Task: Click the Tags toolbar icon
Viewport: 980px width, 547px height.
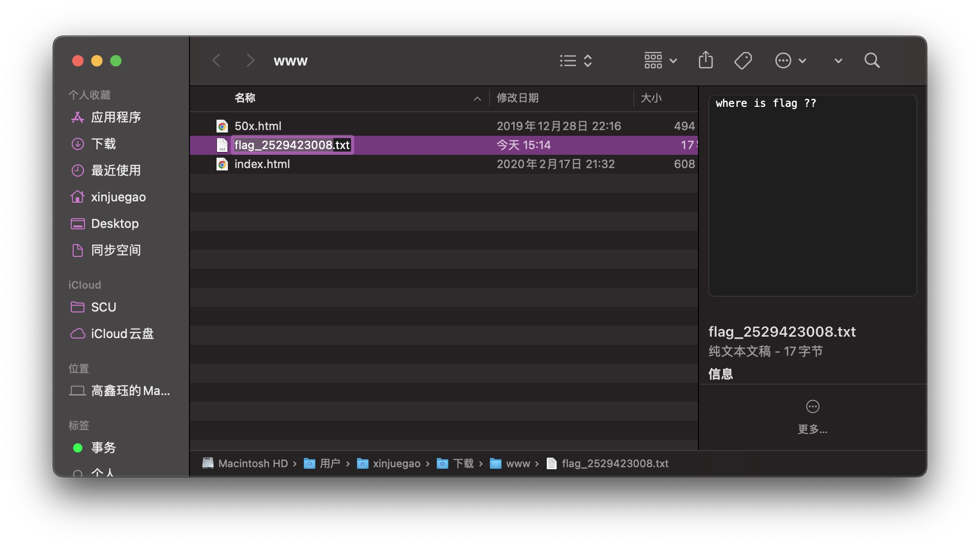Action: 743,60
